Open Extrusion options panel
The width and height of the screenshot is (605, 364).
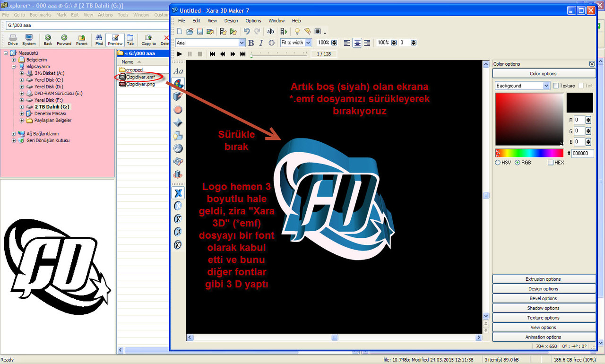coord(544,279)
